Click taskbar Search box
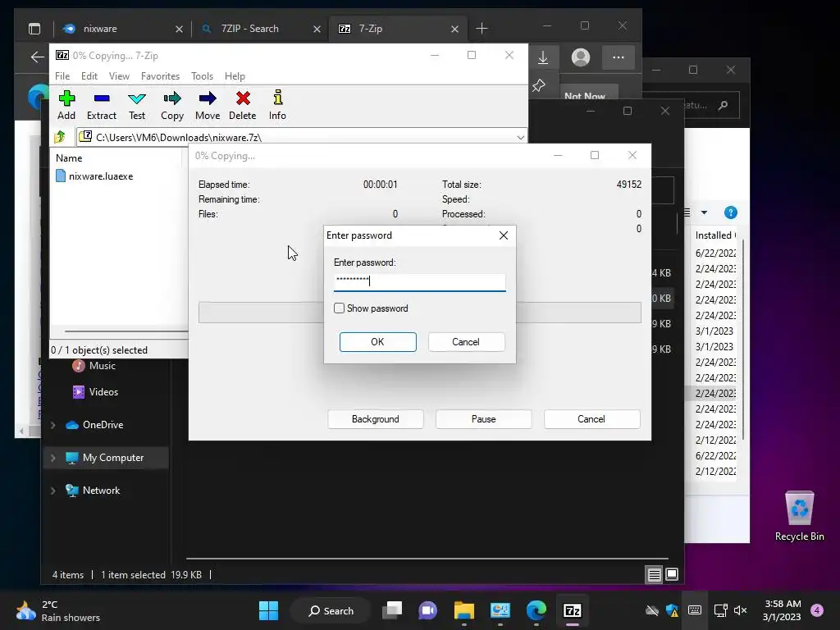This screenshot has width=840, height=630. (331, 610)
